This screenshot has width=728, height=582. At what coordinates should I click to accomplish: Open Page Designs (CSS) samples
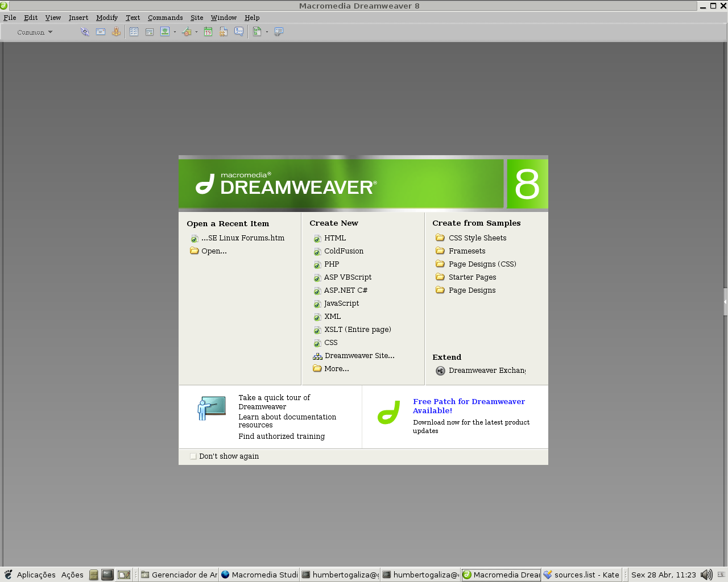(476, 264)
